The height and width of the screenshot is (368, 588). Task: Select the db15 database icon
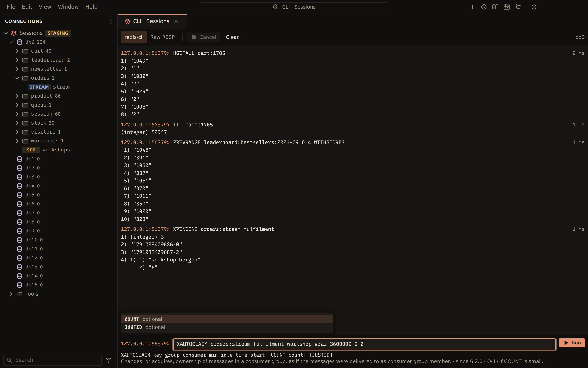tap(20, 285)
